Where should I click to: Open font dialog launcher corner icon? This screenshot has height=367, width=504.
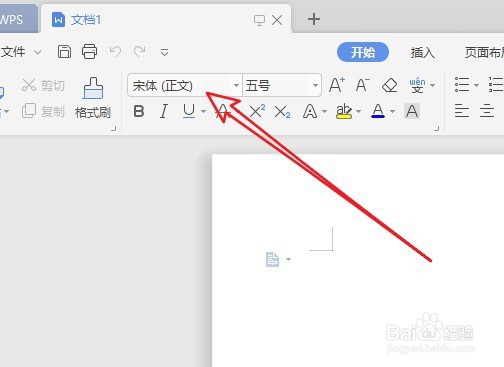coord(436,128)
